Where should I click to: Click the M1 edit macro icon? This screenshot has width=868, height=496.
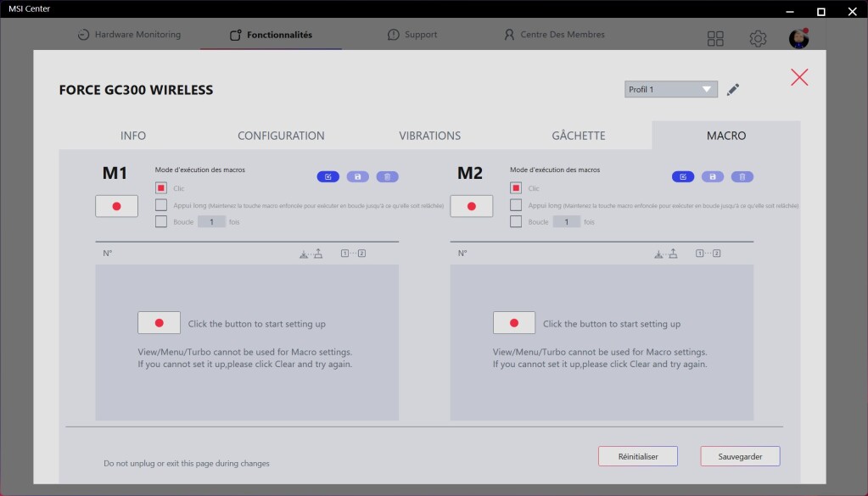(x=328, y=177)
